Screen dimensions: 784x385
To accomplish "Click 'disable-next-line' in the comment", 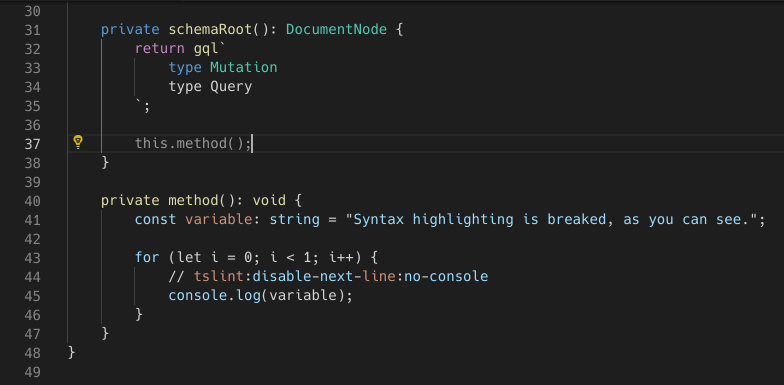I will (324, 276).
